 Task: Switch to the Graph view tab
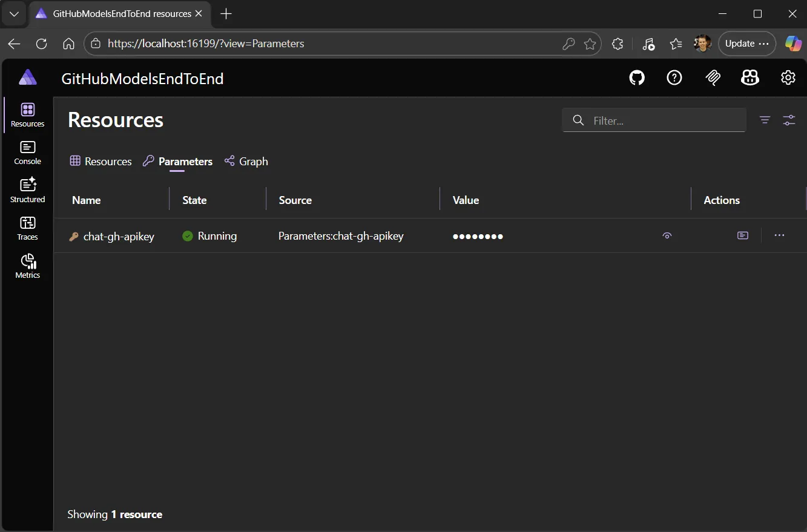pyautogui.click(x=246, y=161)
